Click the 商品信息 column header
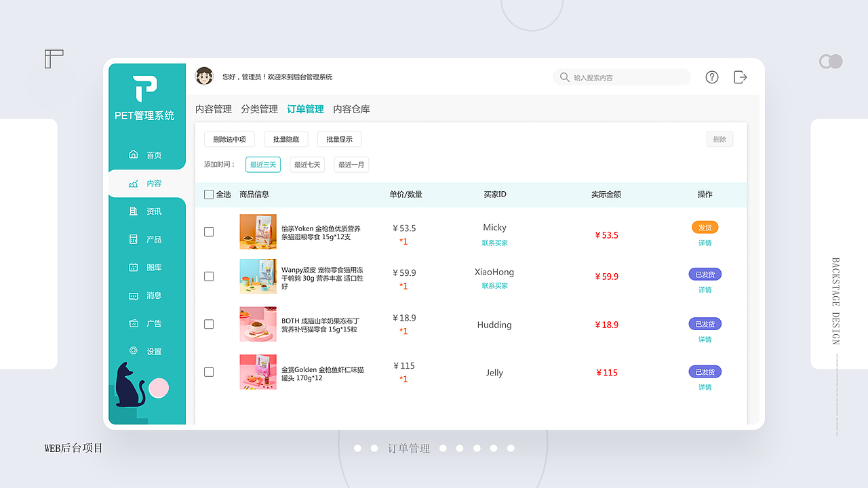This screenshot has width=868, height=488. click(254, 195)
